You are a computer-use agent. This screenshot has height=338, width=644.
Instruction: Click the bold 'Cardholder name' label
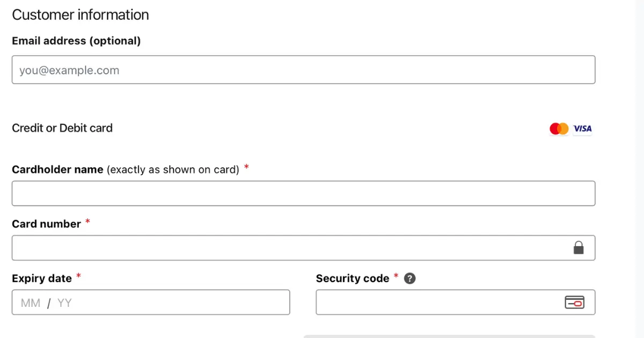click(57, 170)
